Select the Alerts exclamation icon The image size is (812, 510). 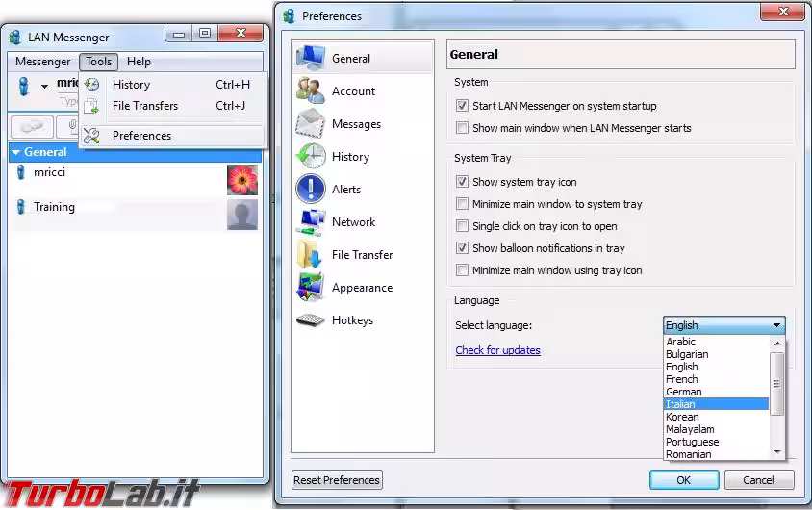point(311,190)
